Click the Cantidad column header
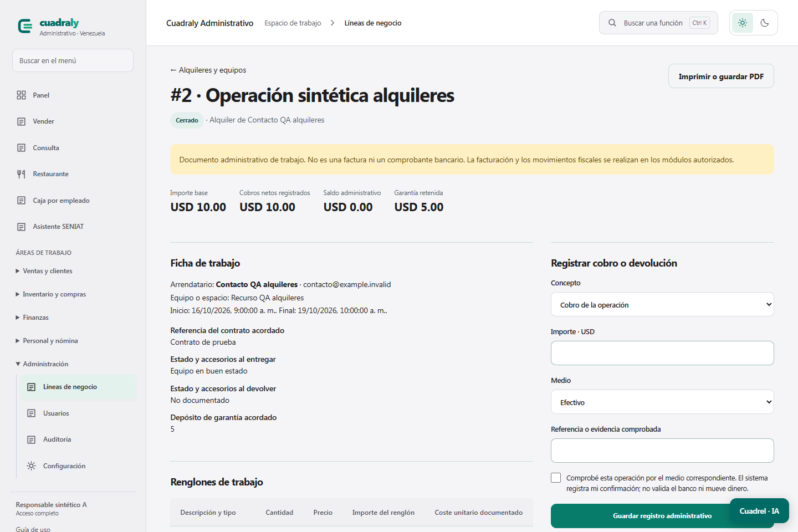Viewport: 798px width, 532px height. click(x=279, y=513)
